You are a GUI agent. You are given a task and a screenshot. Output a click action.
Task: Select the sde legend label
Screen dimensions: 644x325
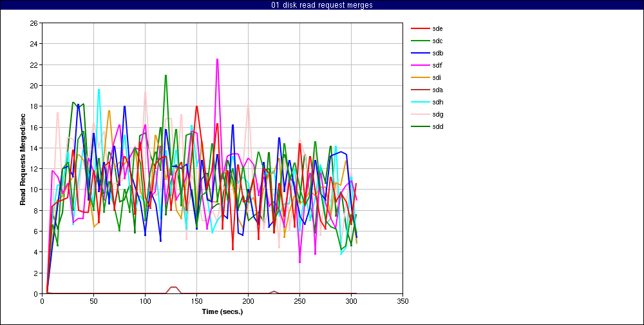click(x=437, y=28)
